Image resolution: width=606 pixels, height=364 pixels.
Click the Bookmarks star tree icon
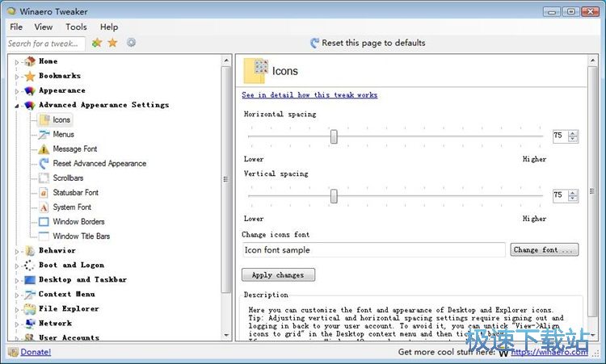30,76
